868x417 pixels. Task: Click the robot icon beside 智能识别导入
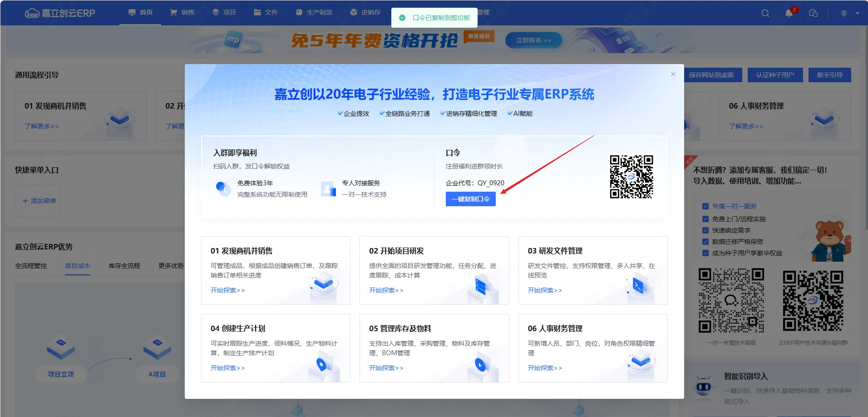tap(703, 386)
